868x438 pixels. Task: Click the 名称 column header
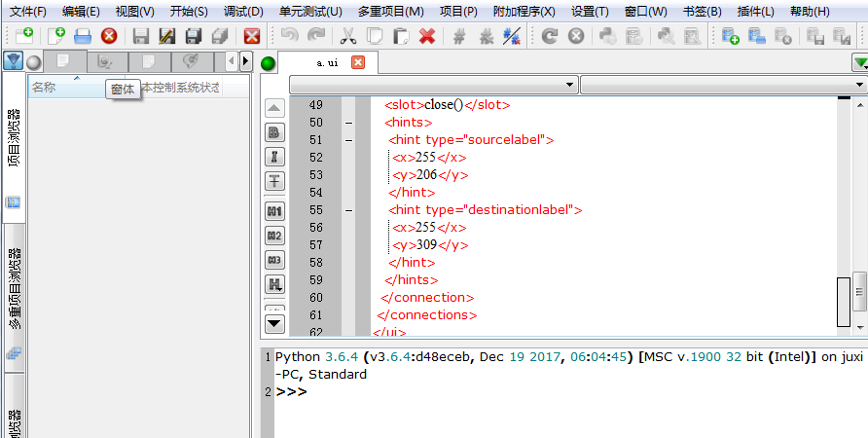tap(44, 88)
